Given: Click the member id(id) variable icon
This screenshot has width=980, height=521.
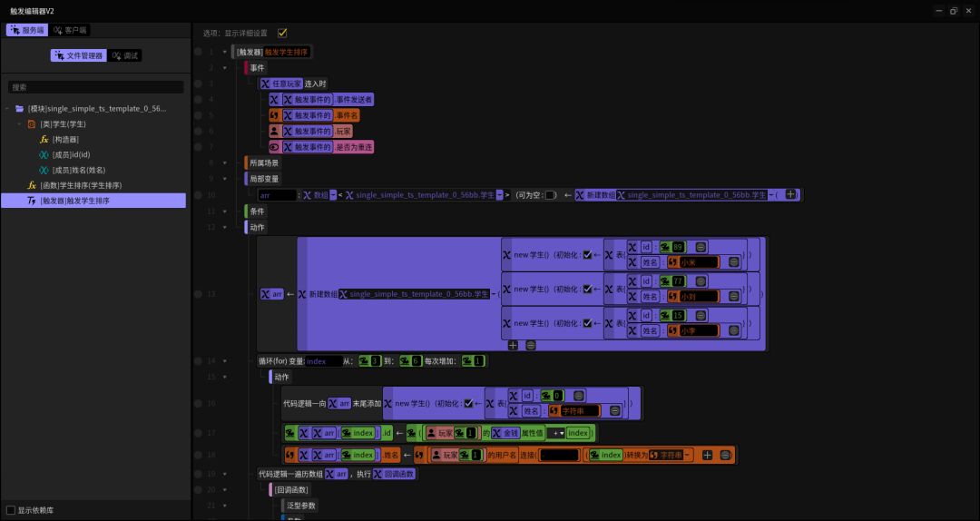Looking at the screenshot, I should coord(44,154).
